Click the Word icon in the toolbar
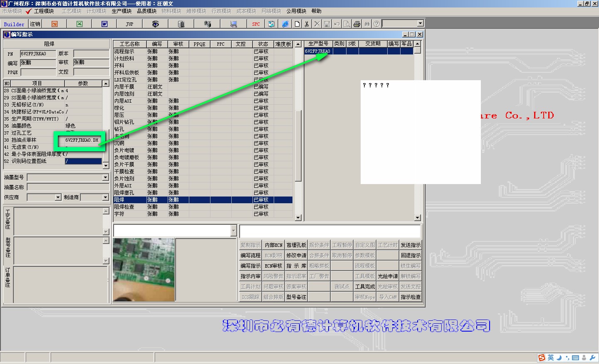 (104, 24)
